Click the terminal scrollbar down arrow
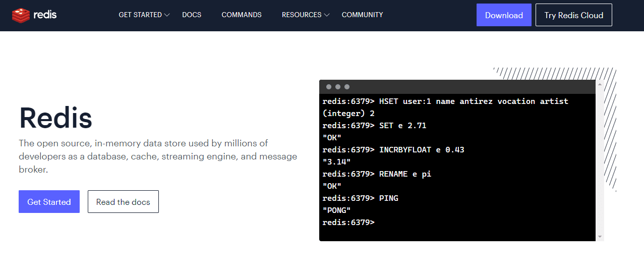Image resolution: width=644 pixels, height=274 pixels. coord(600,237)
